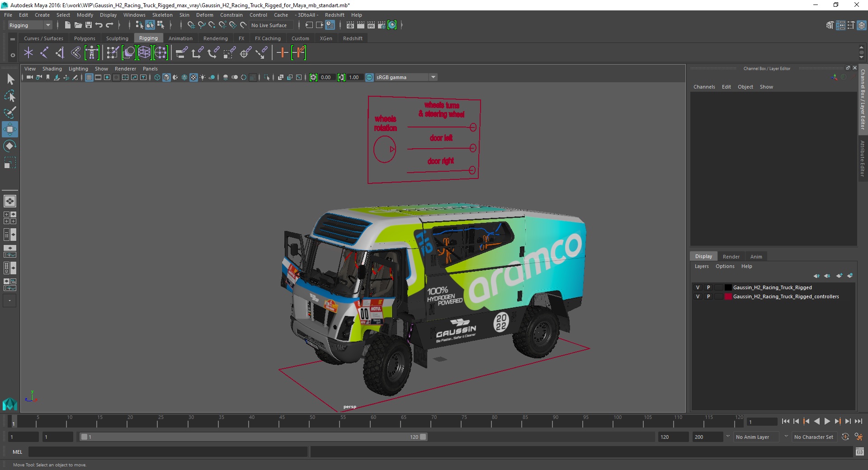This screenshot has height=470, width=868.
Task: Toggle visibility of Rigged_controllers layer
Action: click(x=698, y=296)
